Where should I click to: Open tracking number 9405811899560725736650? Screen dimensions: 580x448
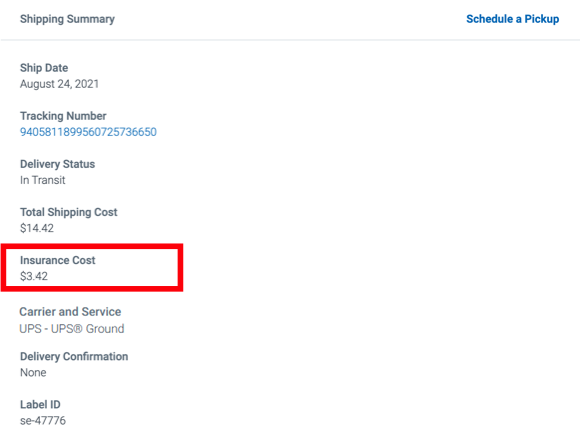(x=88, y=132)
